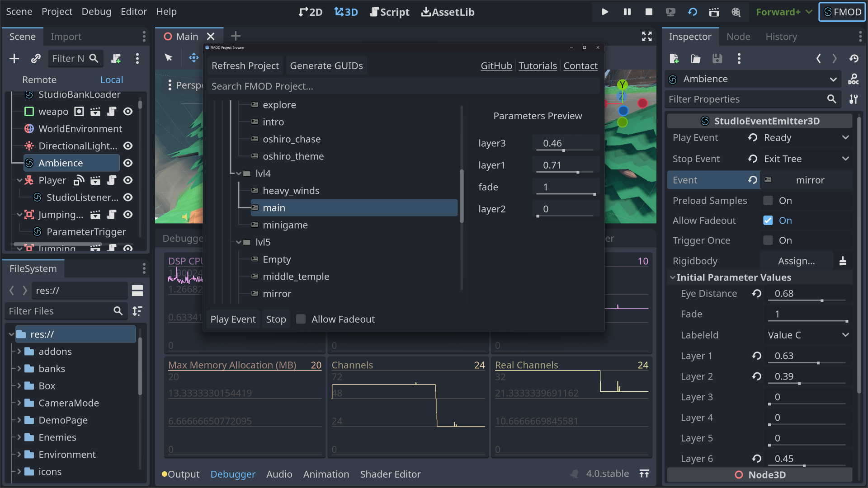Select the arrow Select Mode tool
868x488 pixels.
point(169,58)
